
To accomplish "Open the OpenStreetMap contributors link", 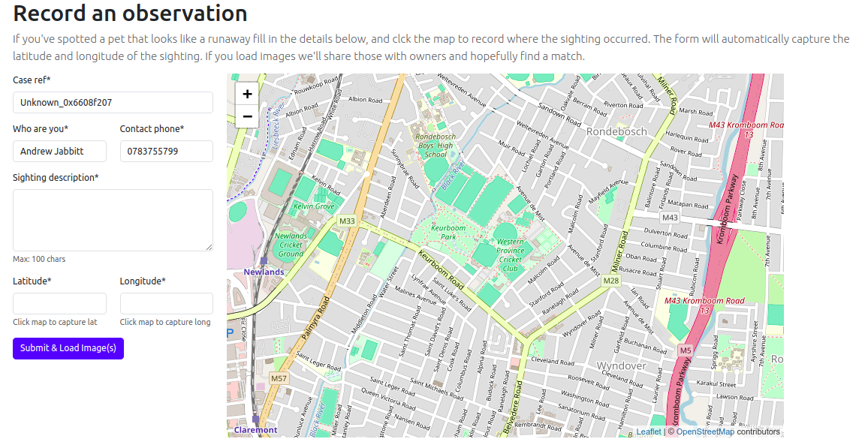I will tap(705, 431).
